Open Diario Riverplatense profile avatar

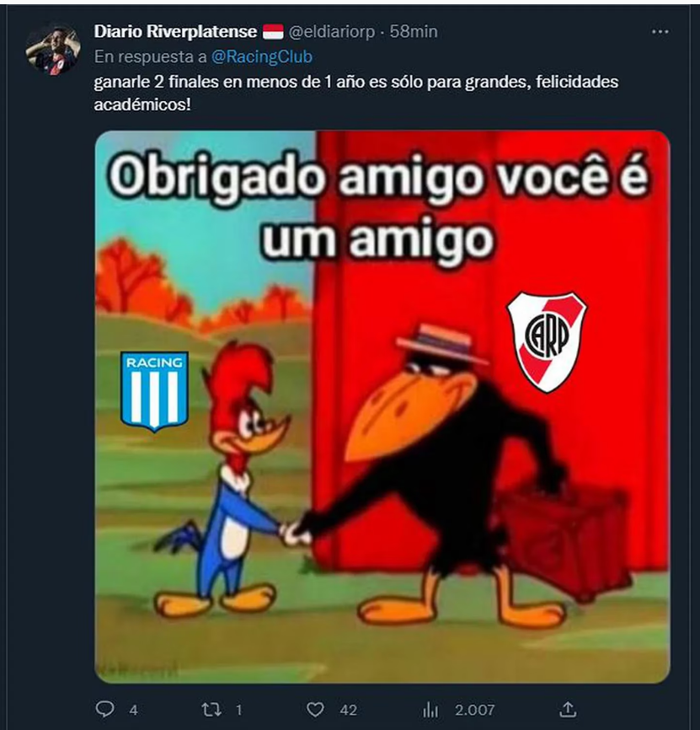(x=53, y=50)
